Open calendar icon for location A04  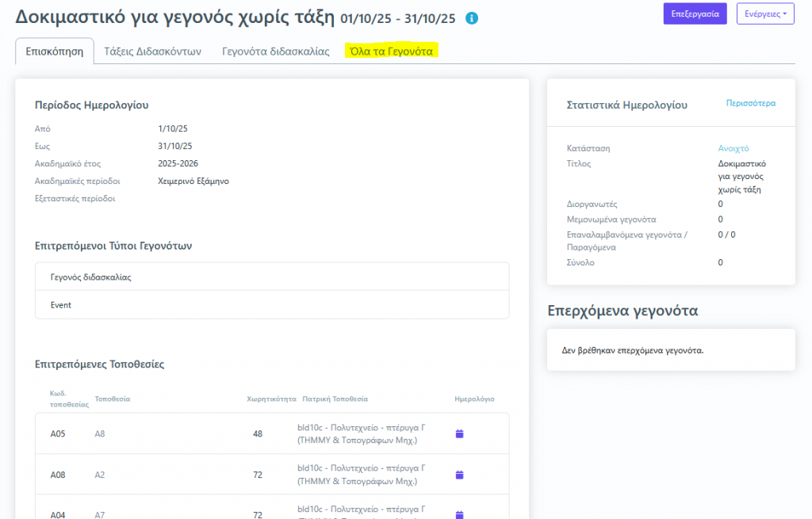pos(459,514)
